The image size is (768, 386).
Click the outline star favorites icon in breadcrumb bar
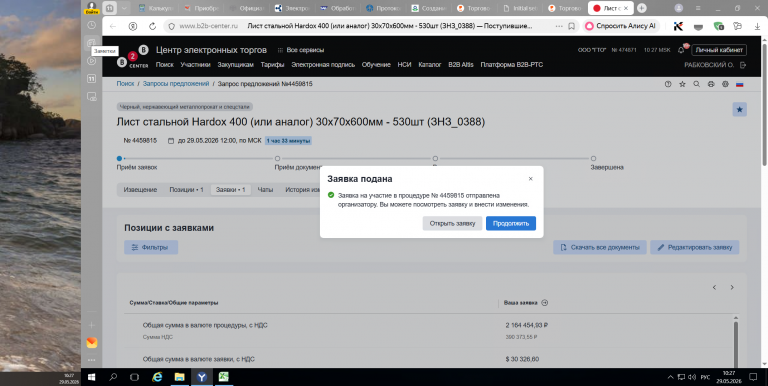[682, 84]
